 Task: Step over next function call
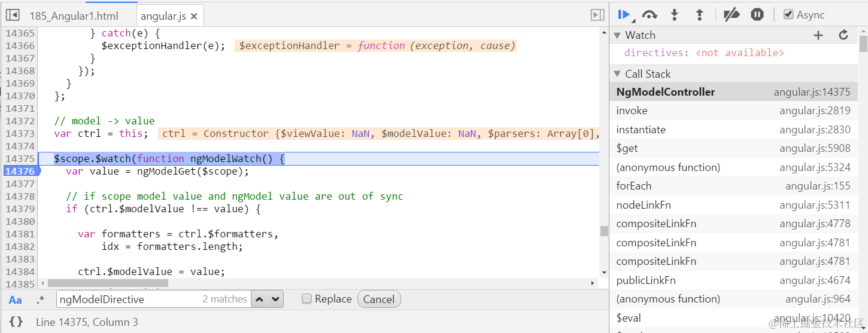650,15
